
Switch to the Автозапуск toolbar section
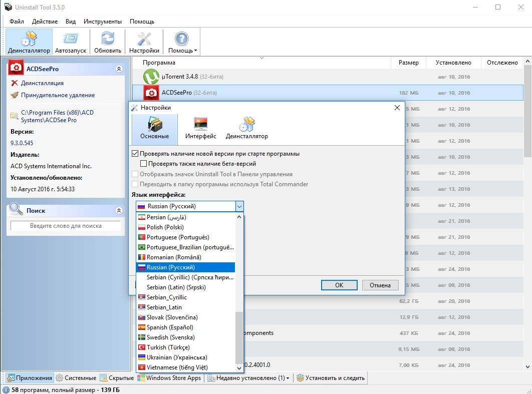pyautogui.click(x=71, y=42)
